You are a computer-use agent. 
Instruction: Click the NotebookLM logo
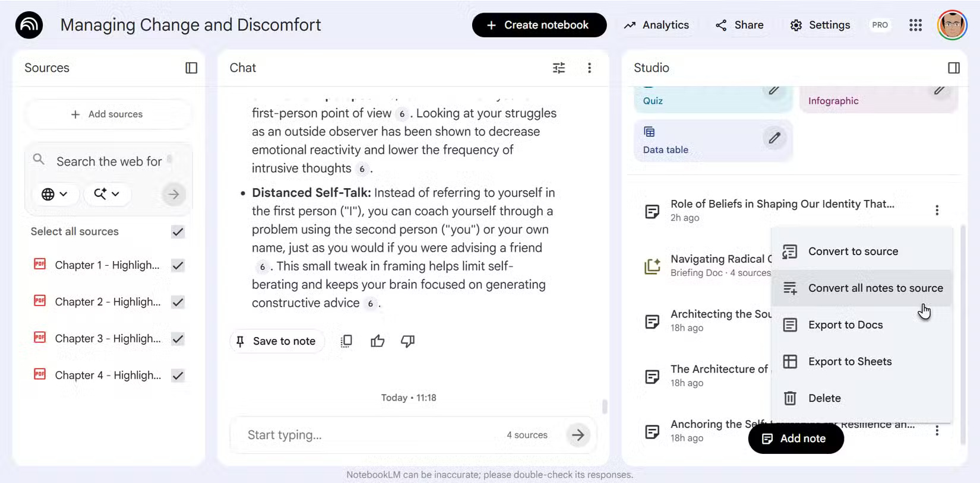click(29, 25)
